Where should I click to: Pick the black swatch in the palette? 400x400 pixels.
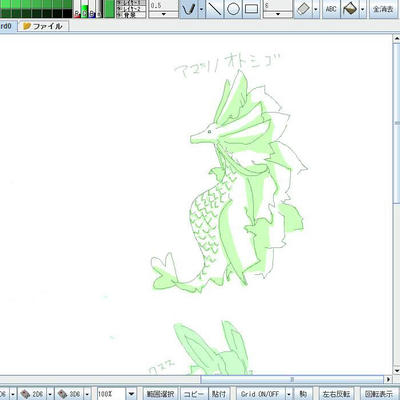(67, 14)
